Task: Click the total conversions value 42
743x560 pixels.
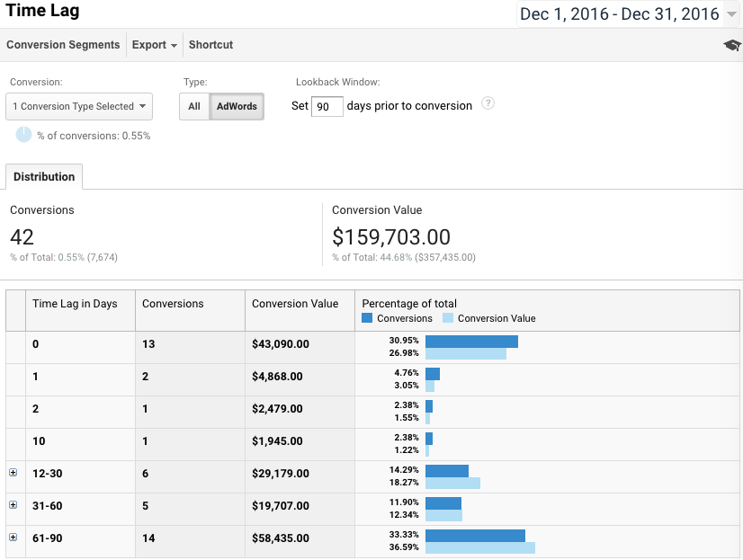Action: point(22,237)
